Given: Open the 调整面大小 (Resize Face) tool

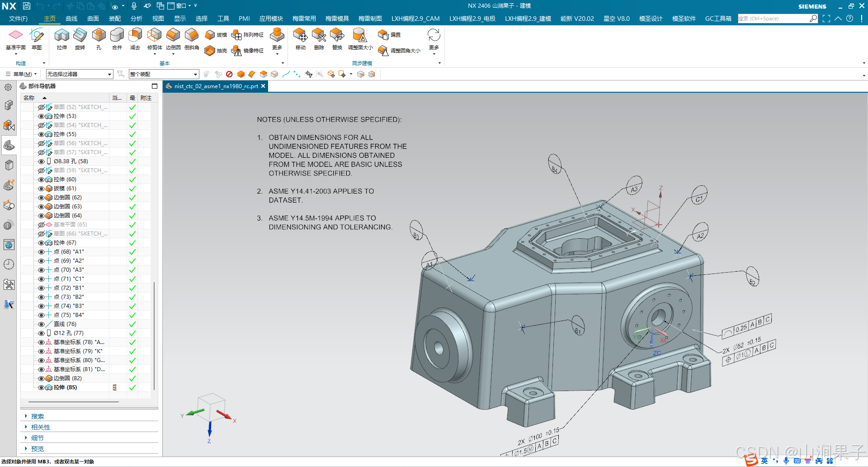Looking at the screenshot, I should [360, 38].
